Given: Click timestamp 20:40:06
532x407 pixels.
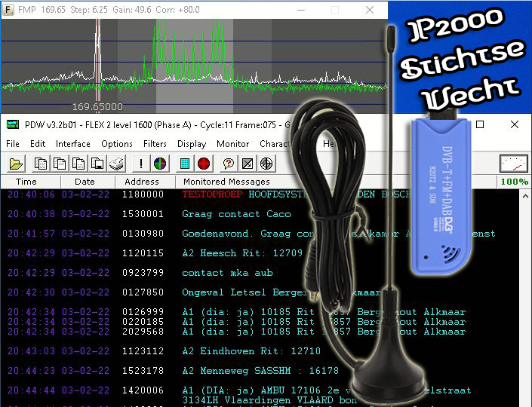Looking at the screenshot, I should pyautogui.click(x=31, y=194).
